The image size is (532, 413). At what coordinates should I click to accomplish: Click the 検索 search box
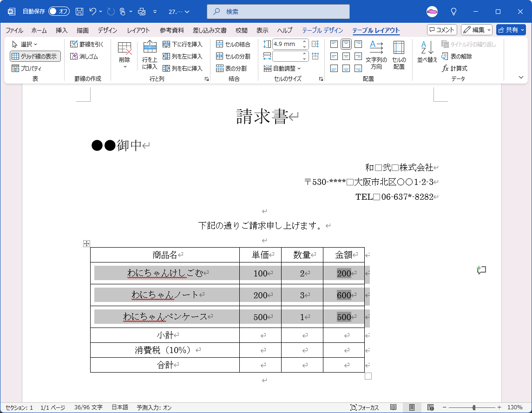point(278,12)
